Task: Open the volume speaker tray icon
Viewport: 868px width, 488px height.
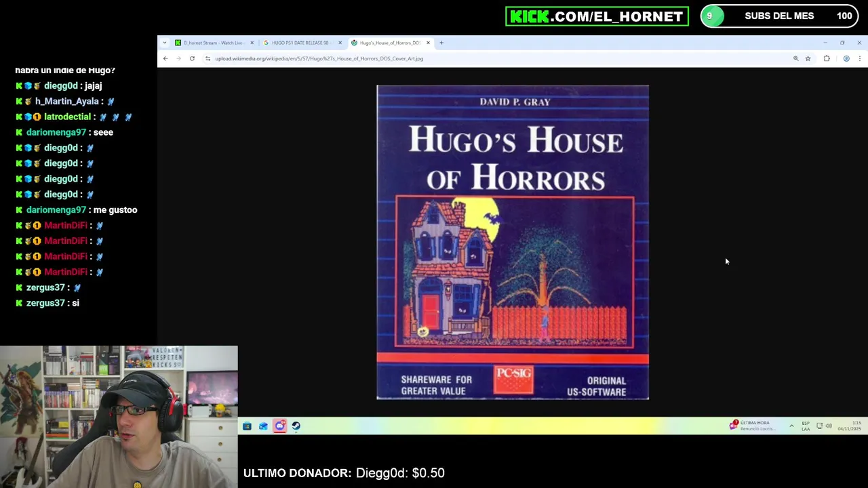Action: (829, 426)
